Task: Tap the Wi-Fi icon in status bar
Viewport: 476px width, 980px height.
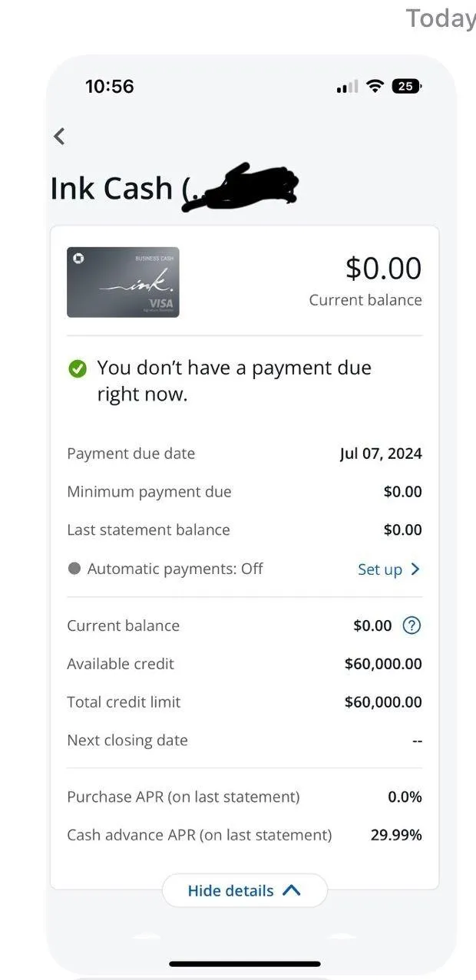Action: pos(375,86)
